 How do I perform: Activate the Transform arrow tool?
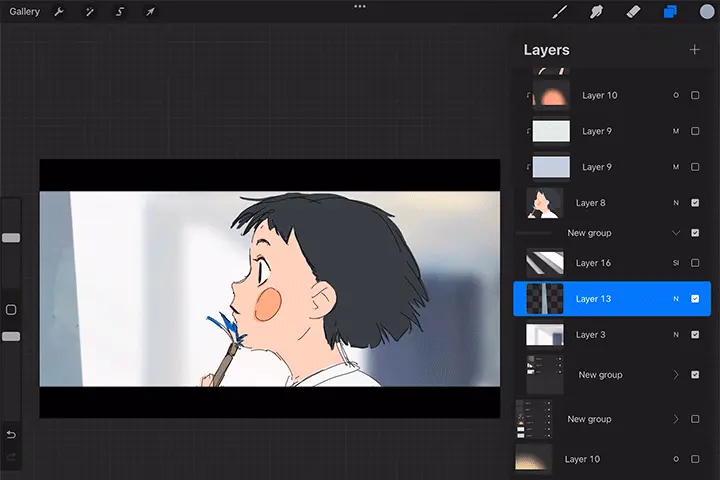[x=150, y=11]
